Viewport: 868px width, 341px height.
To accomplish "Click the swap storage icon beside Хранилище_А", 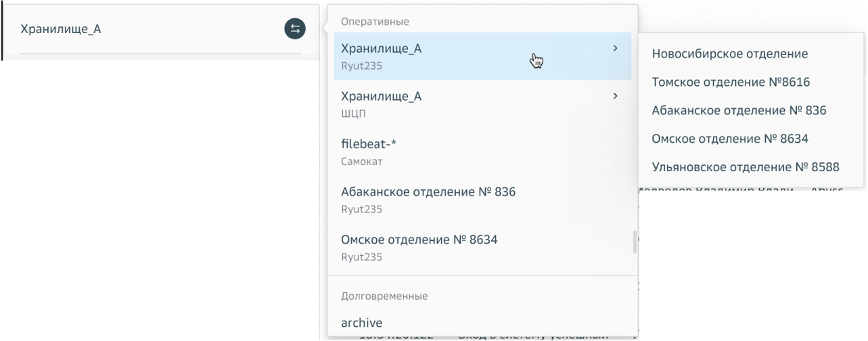I will 294,28.
